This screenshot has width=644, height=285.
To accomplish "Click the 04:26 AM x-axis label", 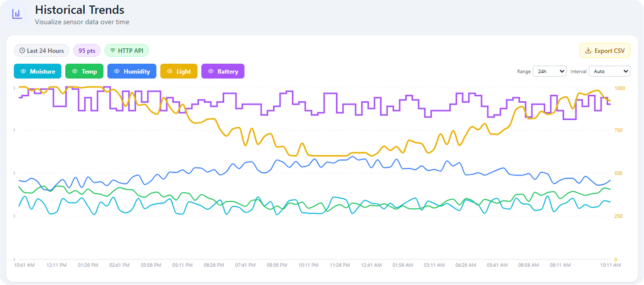I will pyautogui.click(x=466, y=265).
